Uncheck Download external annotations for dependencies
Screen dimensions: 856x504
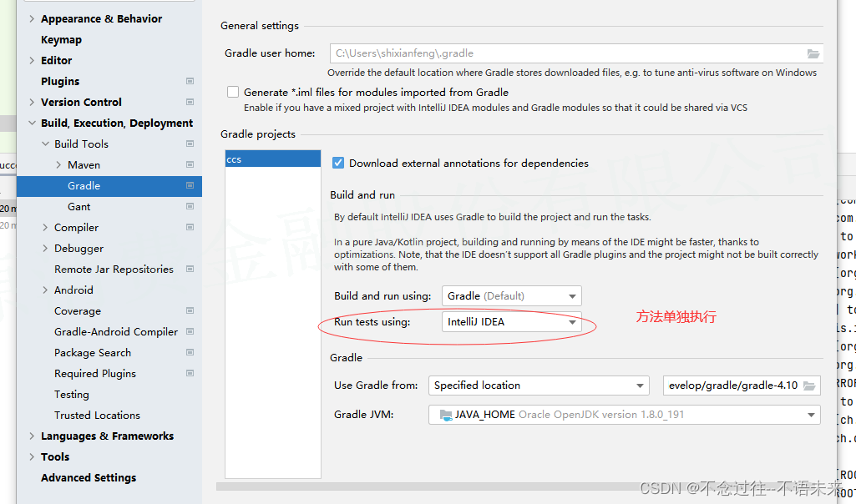(x=338, y=163)
